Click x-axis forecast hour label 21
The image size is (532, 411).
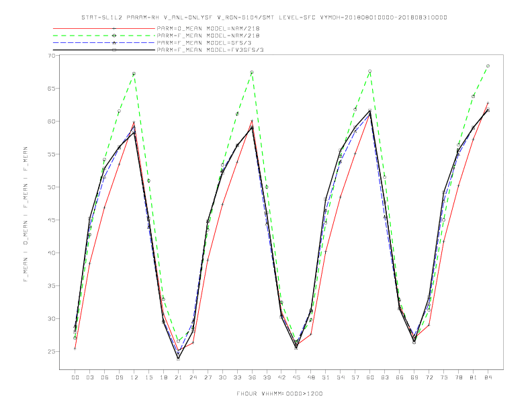(178, 377)
